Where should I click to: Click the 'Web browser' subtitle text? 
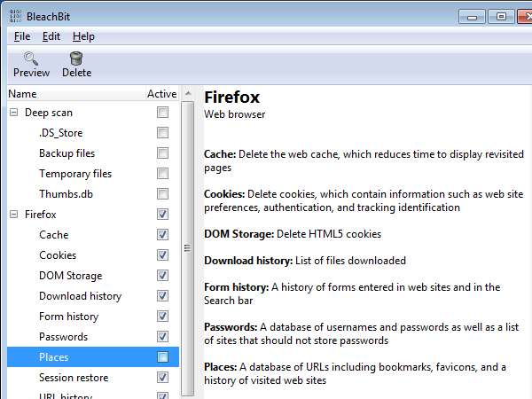pos(234,114)
